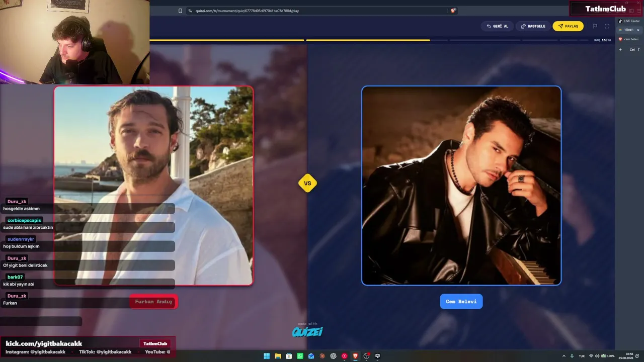Screen dimensions: 644x362
Task: Close the TÜRK vertical tab
Action: (x=638, y=30)
